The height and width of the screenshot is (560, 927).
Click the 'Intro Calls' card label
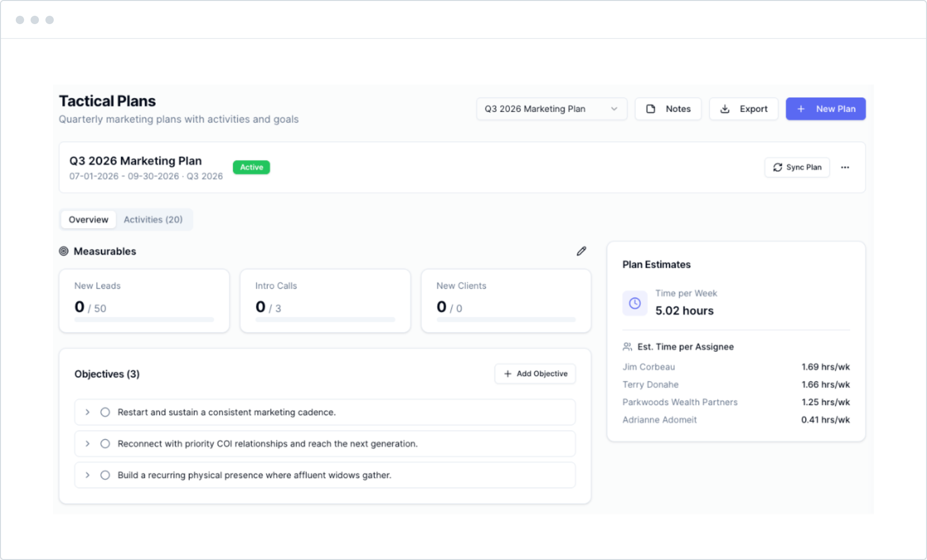click(x=276, y=286)
